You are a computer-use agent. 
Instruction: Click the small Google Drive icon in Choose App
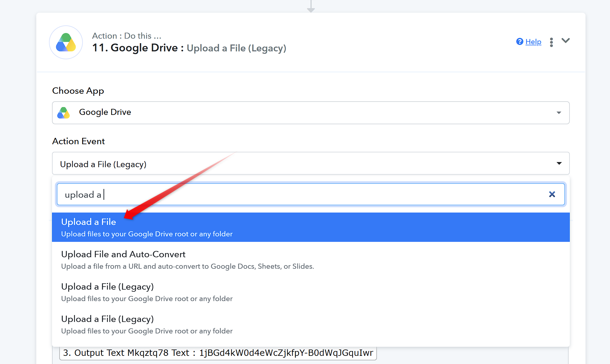[63, 112]
